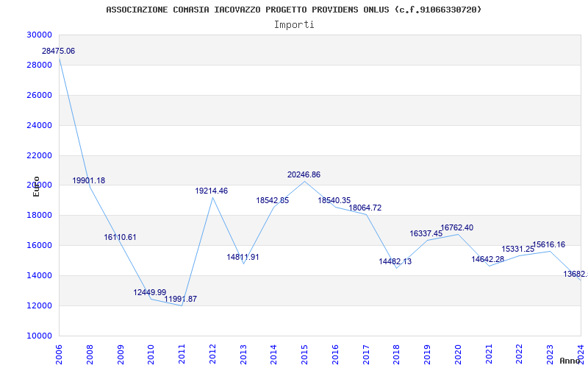588x368 pixels.
Task: Click x-axis year label 2008
Action: click(90, 355)
